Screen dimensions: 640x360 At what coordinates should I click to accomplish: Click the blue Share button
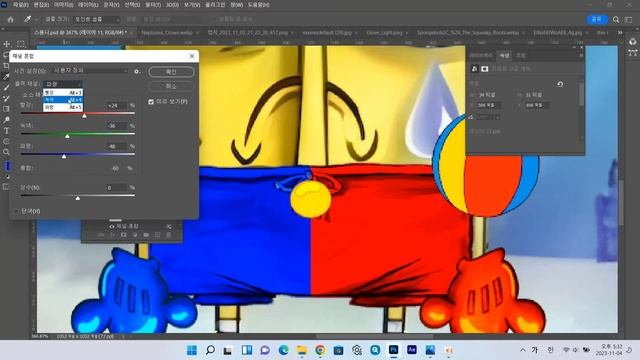596,19
